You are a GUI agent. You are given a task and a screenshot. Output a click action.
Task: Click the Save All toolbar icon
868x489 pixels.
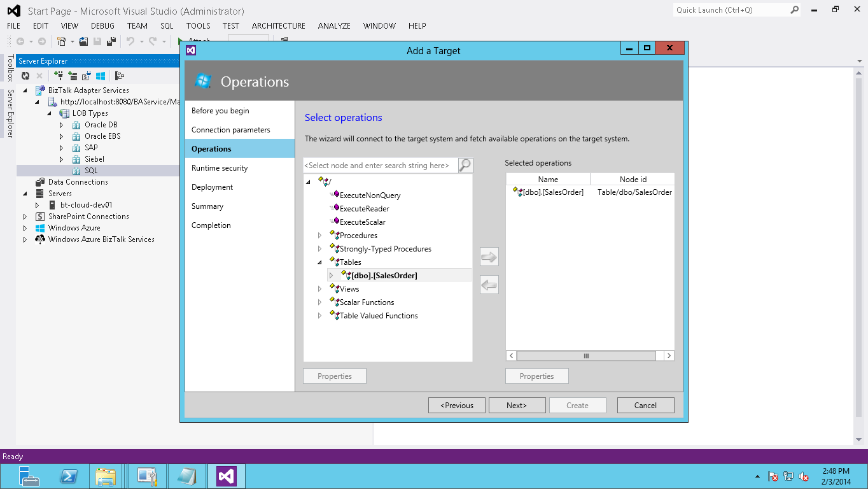(111, 41)
